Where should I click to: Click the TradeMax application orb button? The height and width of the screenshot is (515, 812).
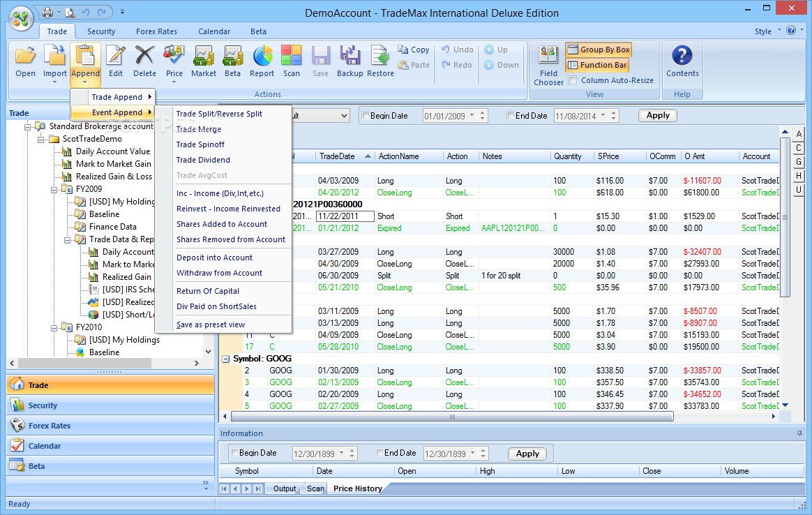tap(21, 19)
